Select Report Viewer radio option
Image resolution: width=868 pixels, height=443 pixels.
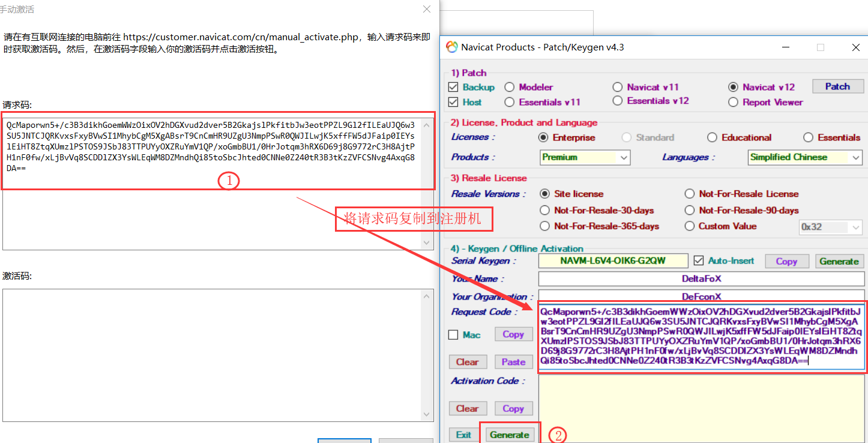point(733,102)
